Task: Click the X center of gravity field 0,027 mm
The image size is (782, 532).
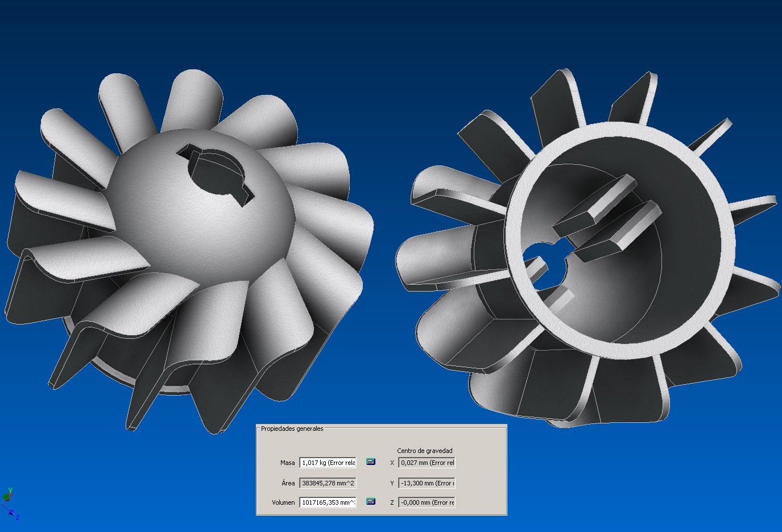Action: click(427, 463)
